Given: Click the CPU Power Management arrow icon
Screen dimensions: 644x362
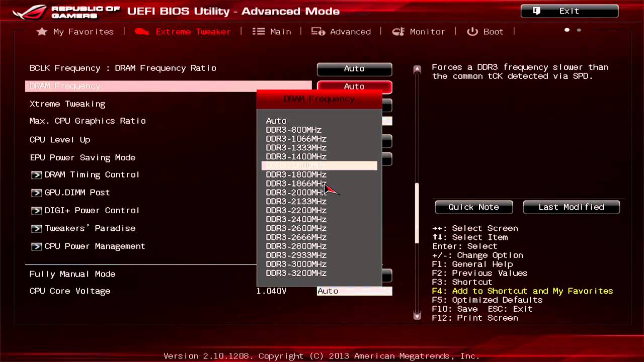Looking at the screenshot, I should 36,246.
